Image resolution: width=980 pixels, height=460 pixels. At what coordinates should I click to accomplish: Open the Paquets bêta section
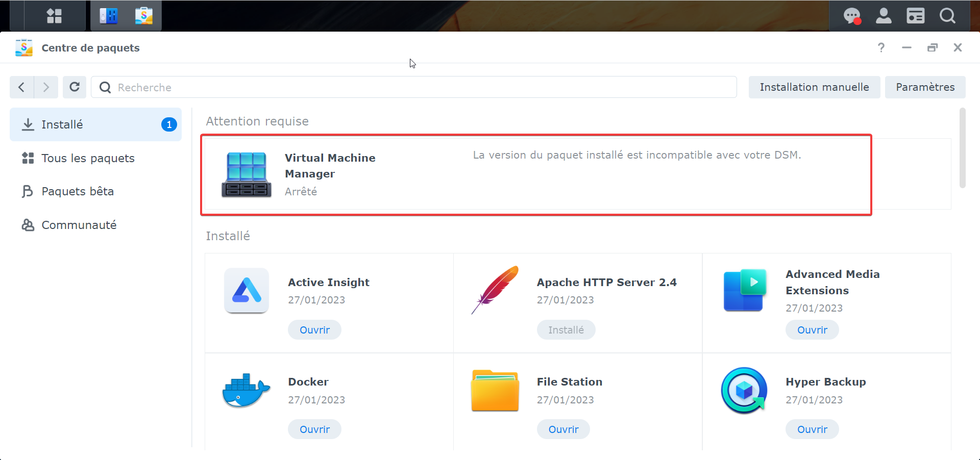coord(95,191)
